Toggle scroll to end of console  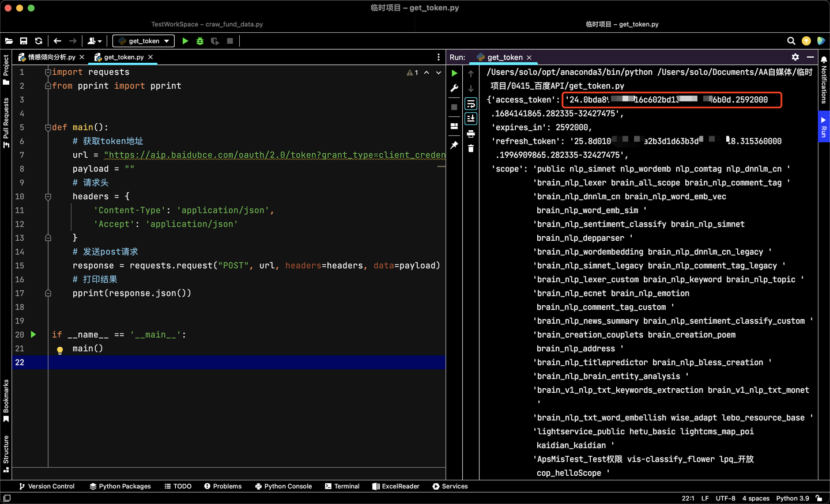pyautogui.click(x=471, y=118)
